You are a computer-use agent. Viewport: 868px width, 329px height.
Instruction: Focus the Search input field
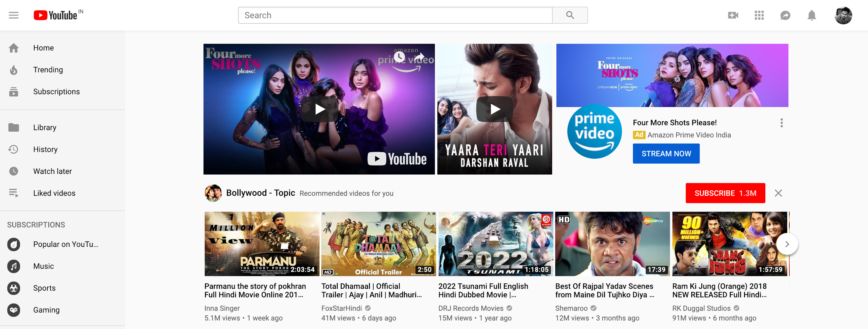[x=395, y=15]
